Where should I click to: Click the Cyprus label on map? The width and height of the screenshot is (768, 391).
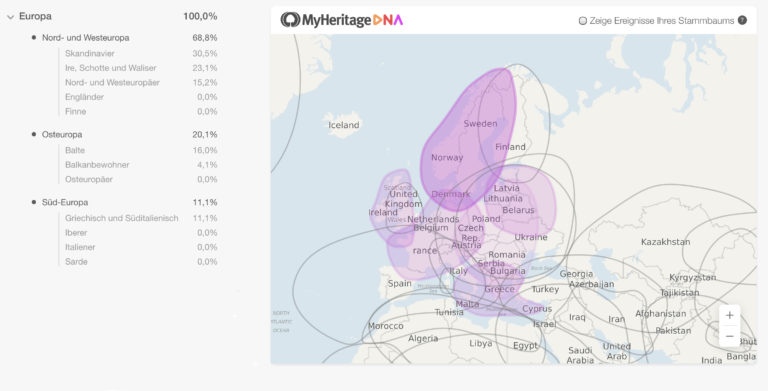[537, 309]
